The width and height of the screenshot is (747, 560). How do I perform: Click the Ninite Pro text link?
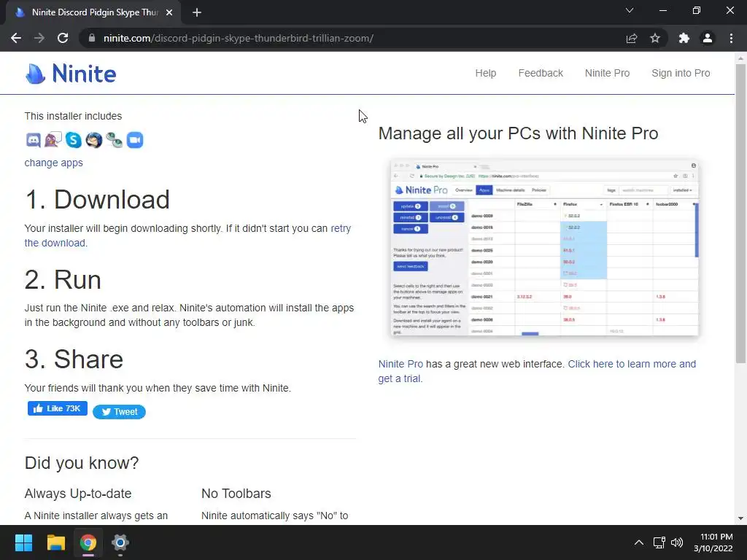click(400, 364)
